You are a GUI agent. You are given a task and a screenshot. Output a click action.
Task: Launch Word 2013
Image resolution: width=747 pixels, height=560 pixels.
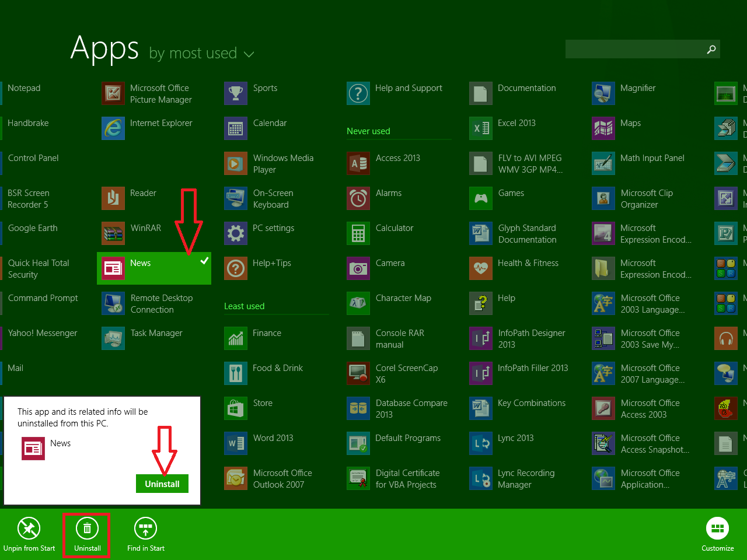coord(268,437)
